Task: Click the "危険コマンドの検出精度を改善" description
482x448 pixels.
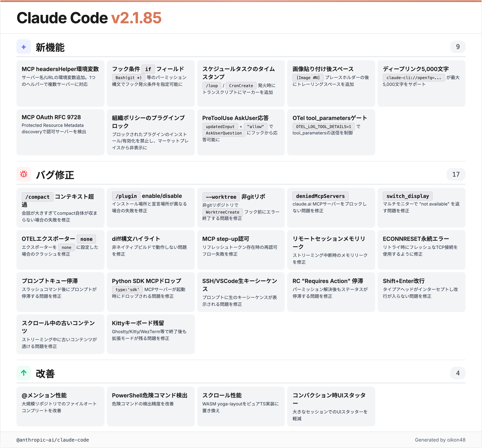Action: (x=143, y=404)
